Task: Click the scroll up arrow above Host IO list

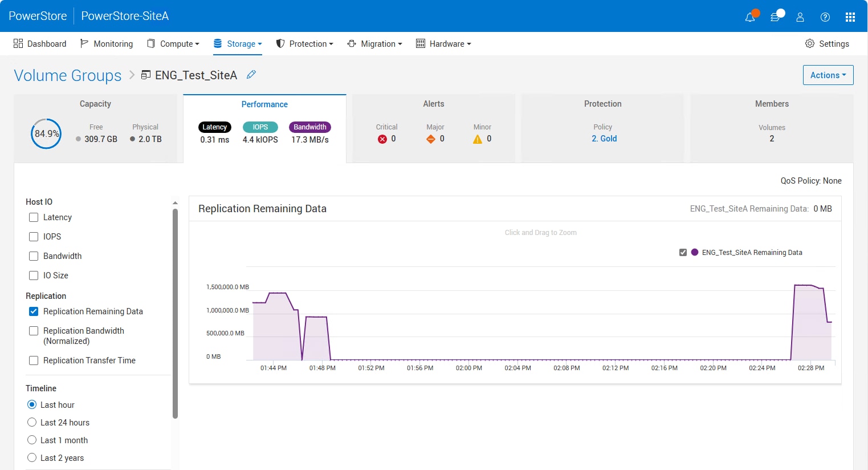Action: coord(175,202)
